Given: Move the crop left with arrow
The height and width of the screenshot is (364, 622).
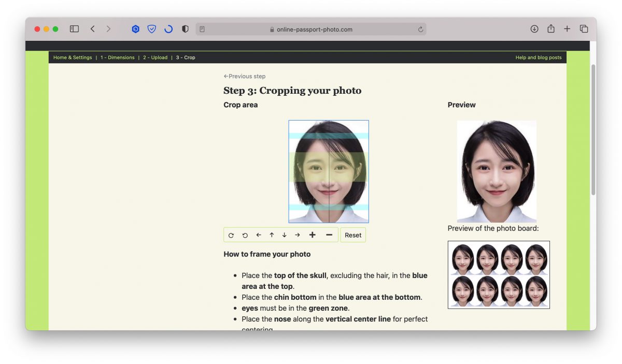Looking at the screenshot, I should point(259,235).
